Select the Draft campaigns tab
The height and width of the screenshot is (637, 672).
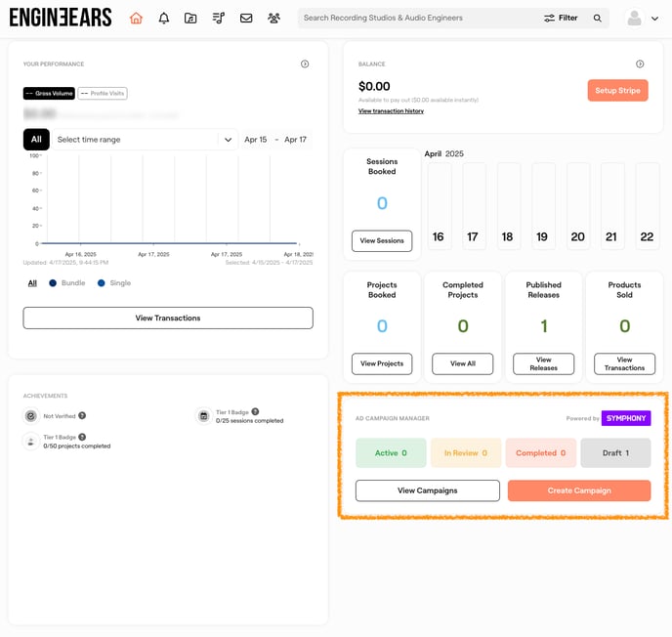[x=614, y=453]
